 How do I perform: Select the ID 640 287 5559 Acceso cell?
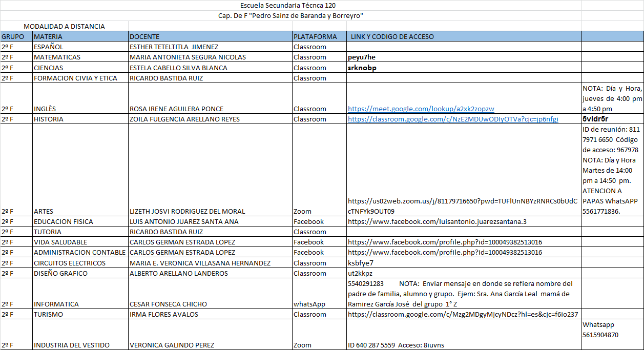[x=464, y=335]
